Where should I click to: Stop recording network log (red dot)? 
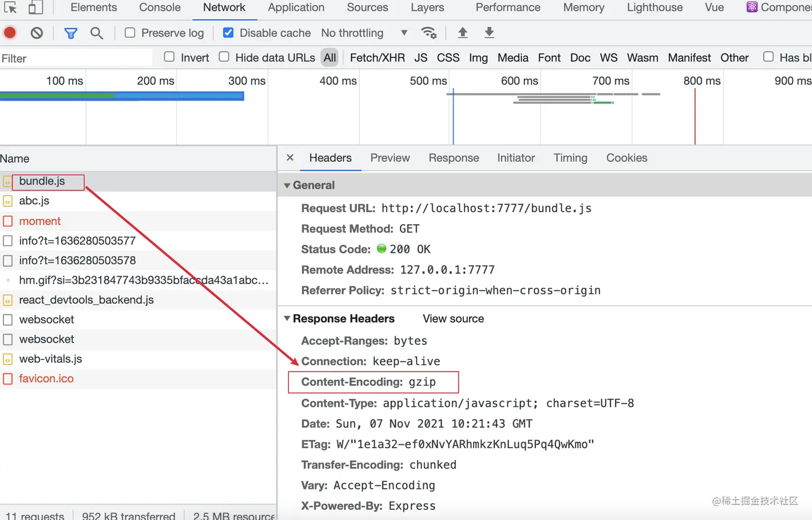coord(10,33)
